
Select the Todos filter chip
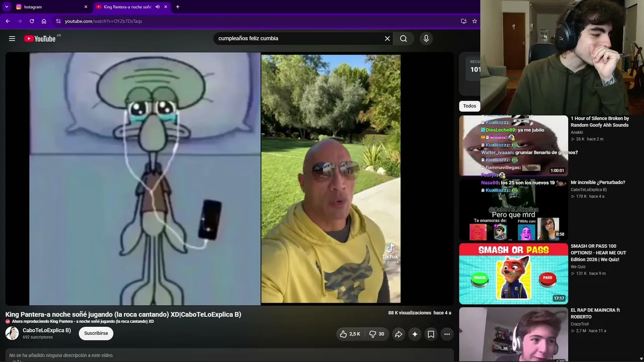point(469,106)
